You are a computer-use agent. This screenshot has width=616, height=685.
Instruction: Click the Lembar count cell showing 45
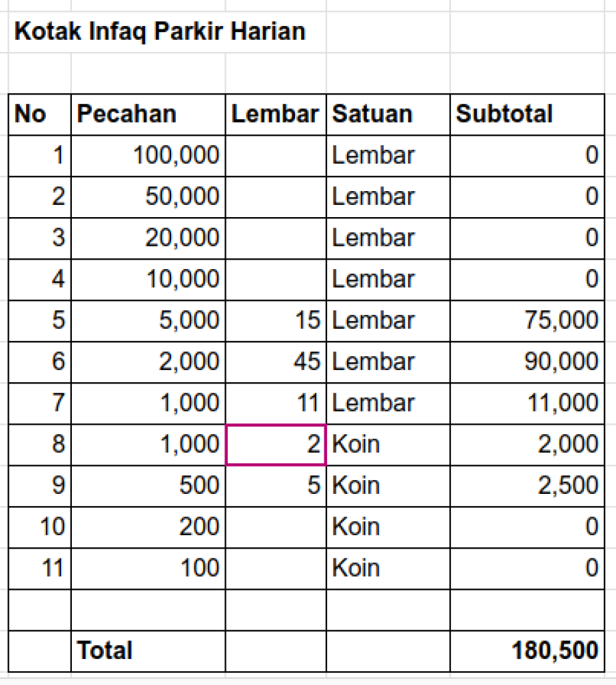click(276, 362)
